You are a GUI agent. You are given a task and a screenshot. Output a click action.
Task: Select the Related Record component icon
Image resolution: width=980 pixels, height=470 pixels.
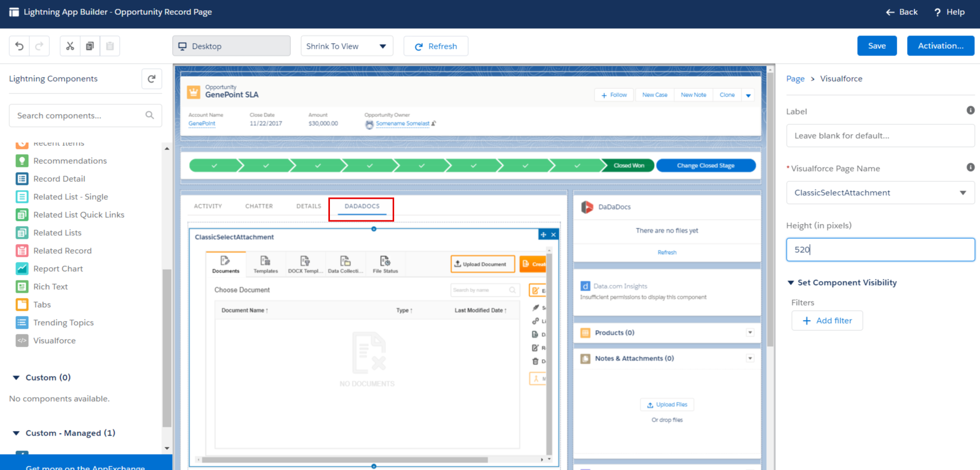click(x=22, y=251)
